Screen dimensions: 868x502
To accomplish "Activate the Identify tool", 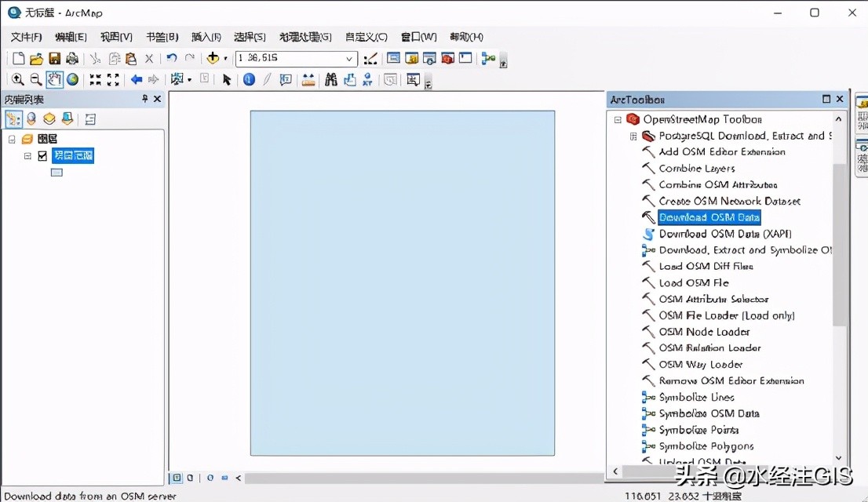I will point(249,80).
